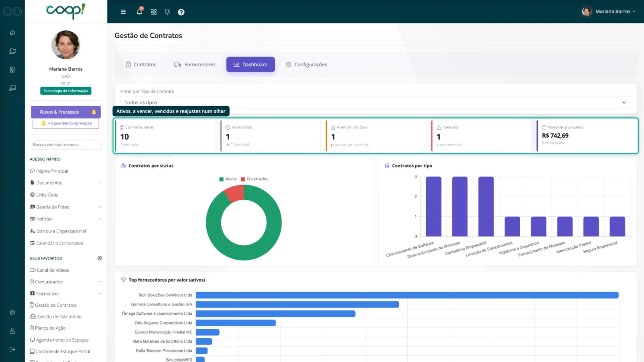Click the Tecnologia da Informação badge
The width and height of the screenshot is (644, 362).
tap(66, 91)
